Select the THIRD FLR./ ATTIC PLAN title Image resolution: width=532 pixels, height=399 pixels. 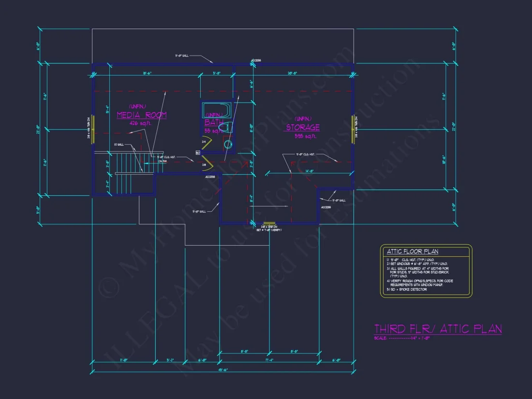437,329
